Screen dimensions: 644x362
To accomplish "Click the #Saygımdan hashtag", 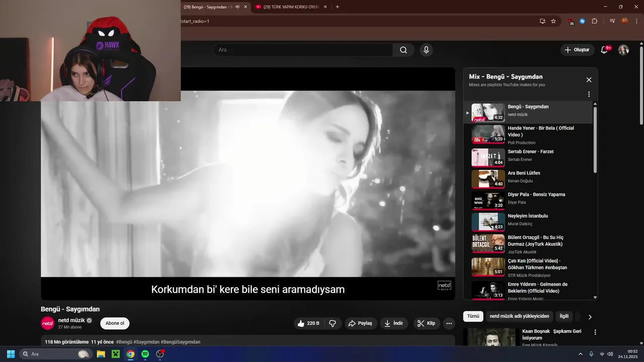I will (x=146, y=342).
